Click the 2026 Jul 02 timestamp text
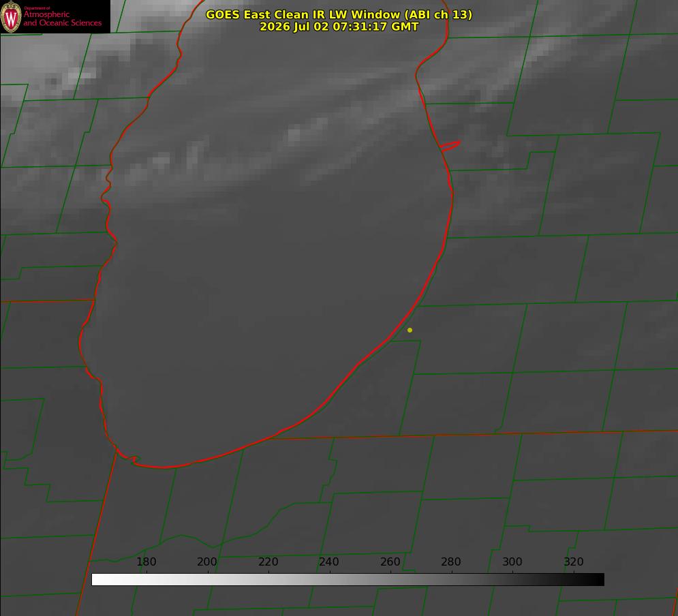678x616 pixels. point(339,27)
